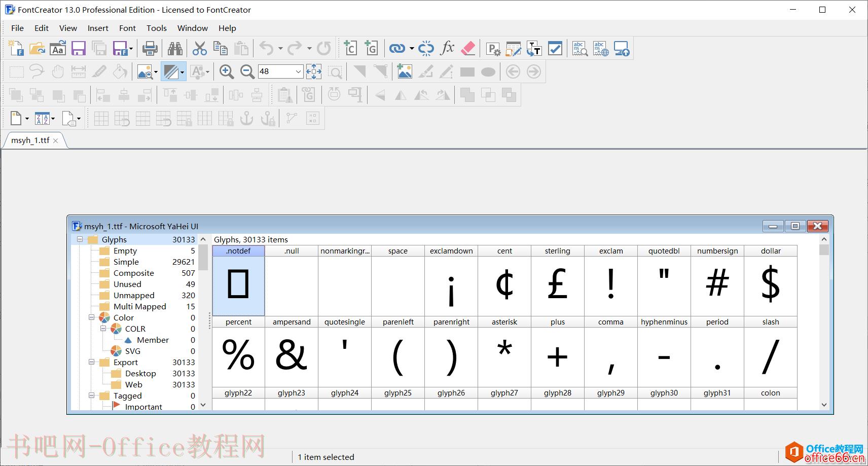Click the Z/A sort glyphs icon

[x=42, y=119]
